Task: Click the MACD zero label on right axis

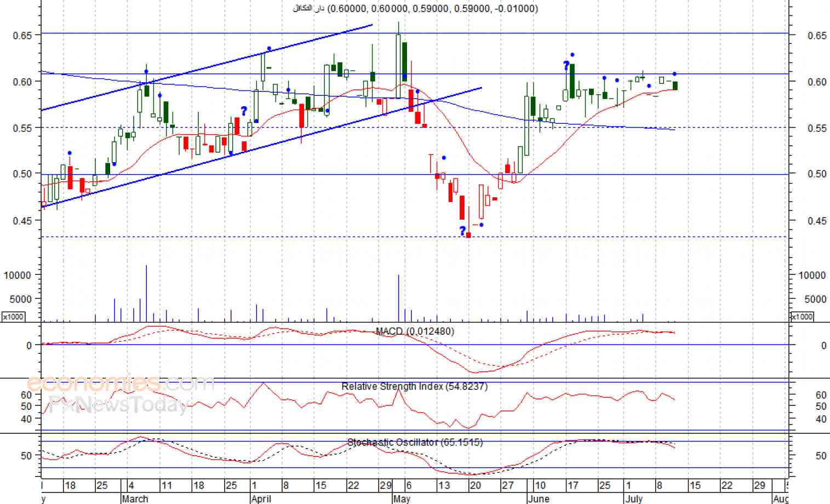Action: (823, 346)
